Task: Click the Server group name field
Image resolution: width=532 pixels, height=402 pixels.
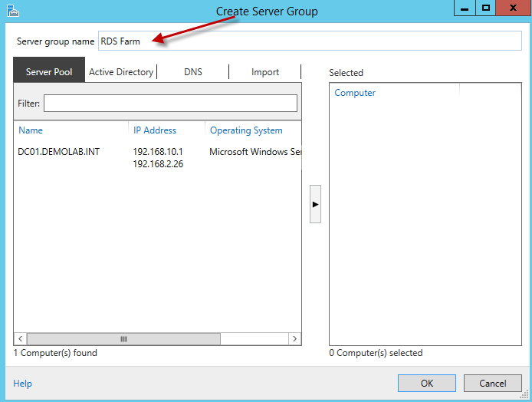Action: 310,41
